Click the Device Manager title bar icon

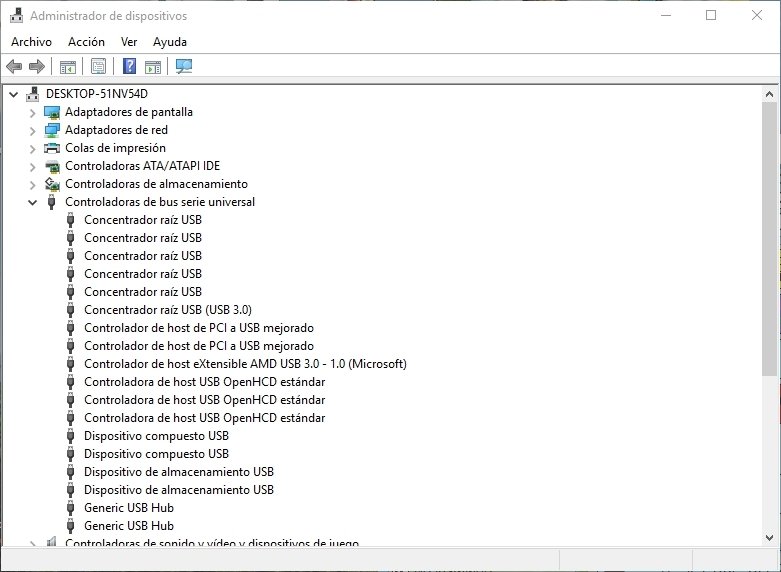click(16, 15)
